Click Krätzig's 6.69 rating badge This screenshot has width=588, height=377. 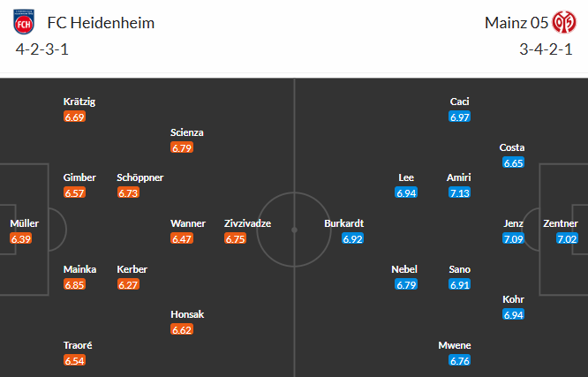75,117
